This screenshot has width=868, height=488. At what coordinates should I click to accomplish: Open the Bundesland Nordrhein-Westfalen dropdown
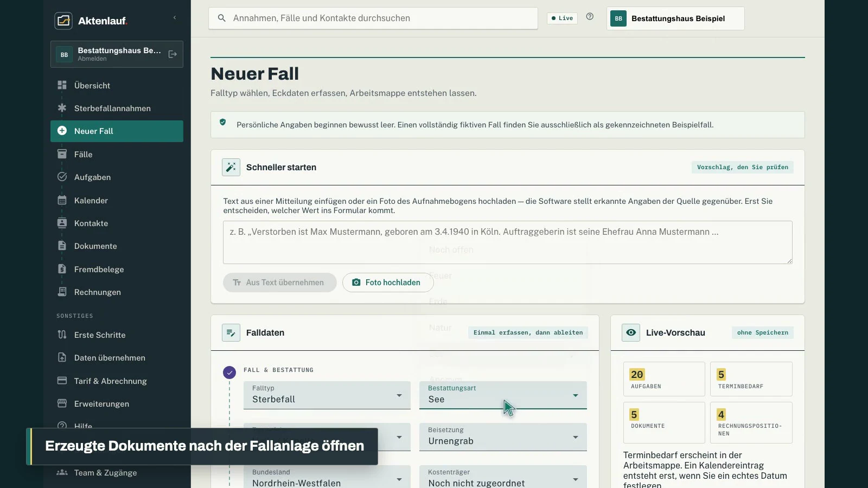(x=327, y=477)
